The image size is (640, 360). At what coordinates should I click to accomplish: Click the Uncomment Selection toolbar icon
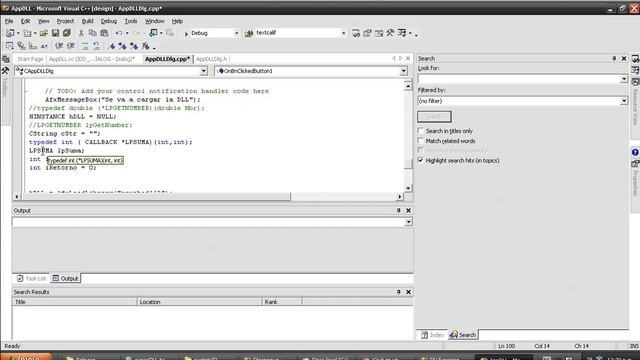pos(96,46)
